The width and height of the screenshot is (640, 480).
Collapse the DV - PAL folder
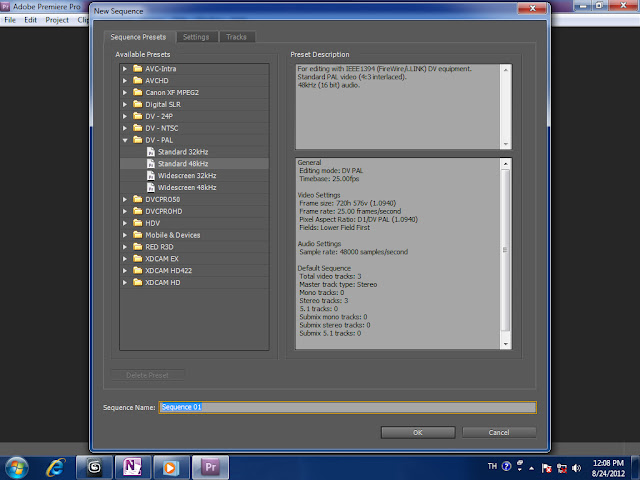125,140
